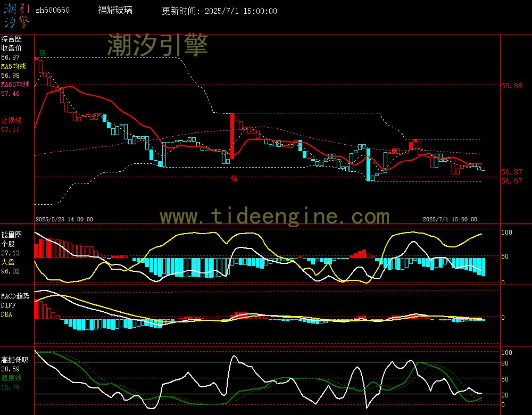This screenshot has width=532, height=415.
Task: Click the 个股 value 27.13
Action: tap(10, 253)
